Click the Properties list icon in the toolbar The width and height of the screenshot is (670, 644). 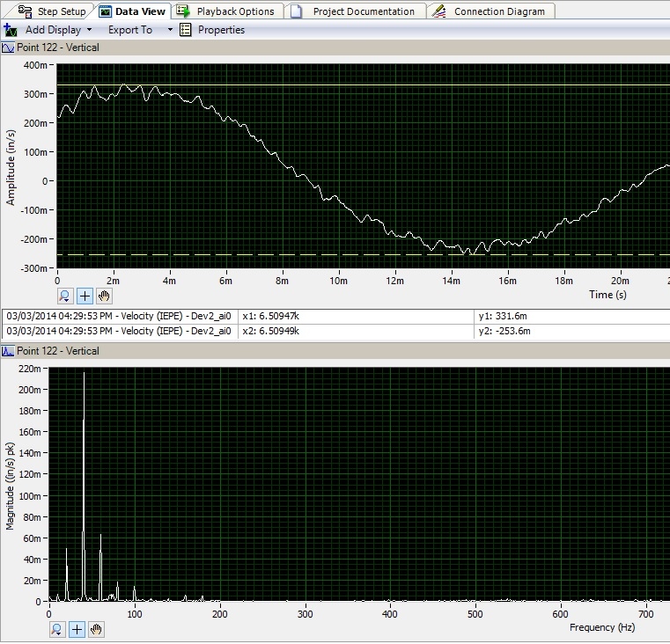click(x=185, y=30)
